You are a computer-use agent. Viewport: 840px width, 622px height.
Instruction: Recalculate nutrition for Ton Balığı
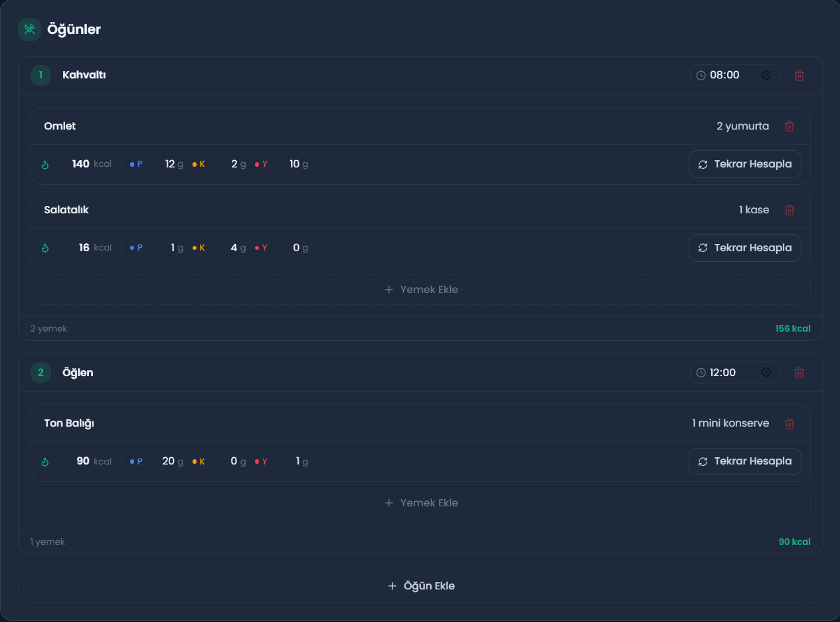pyautogui.click(x=745, y=461)
